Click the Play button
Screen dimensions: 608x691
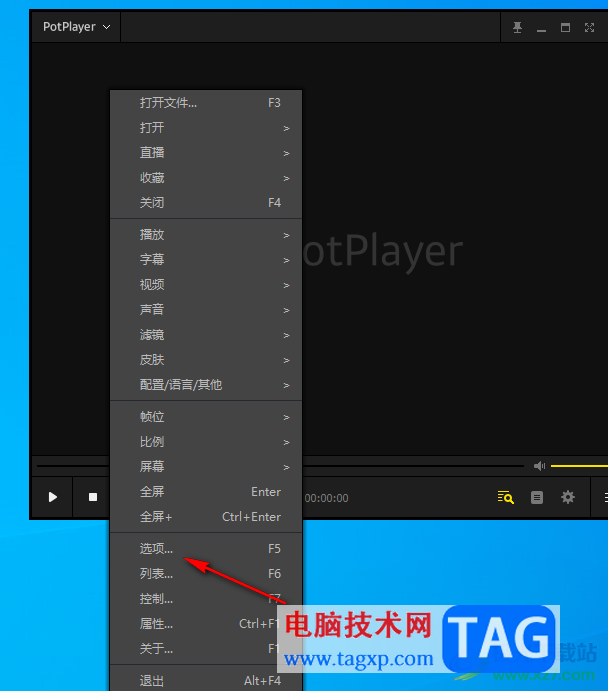[52, 497]
